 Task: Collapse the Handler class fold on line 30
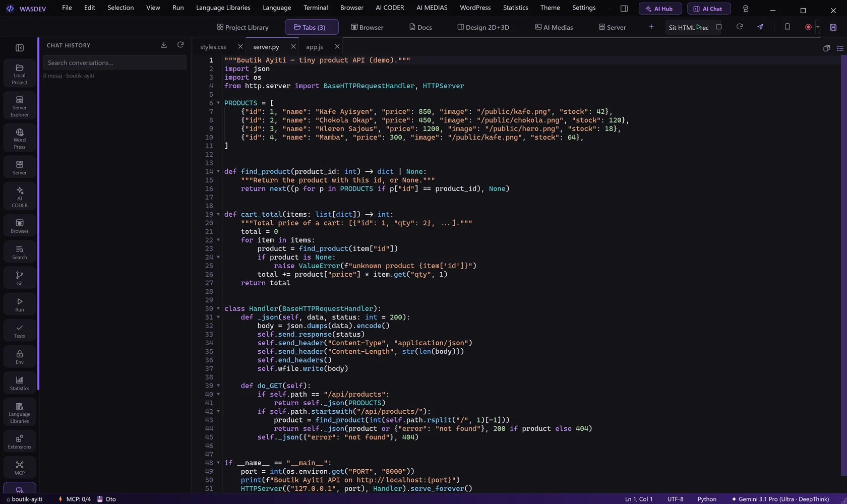tap(218, 308)
